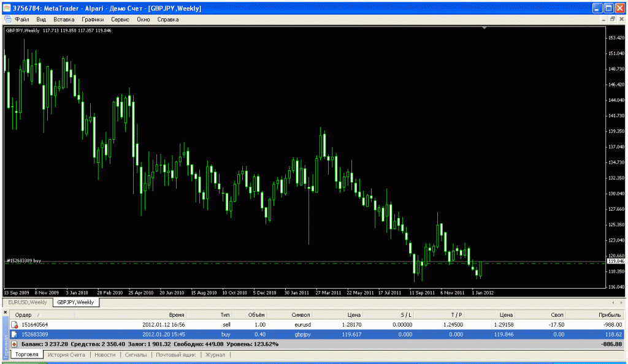Sort orders by the Время column header
Image resolution: width=628 pixels, height=364 pixels.
click(x=177, y=314)
